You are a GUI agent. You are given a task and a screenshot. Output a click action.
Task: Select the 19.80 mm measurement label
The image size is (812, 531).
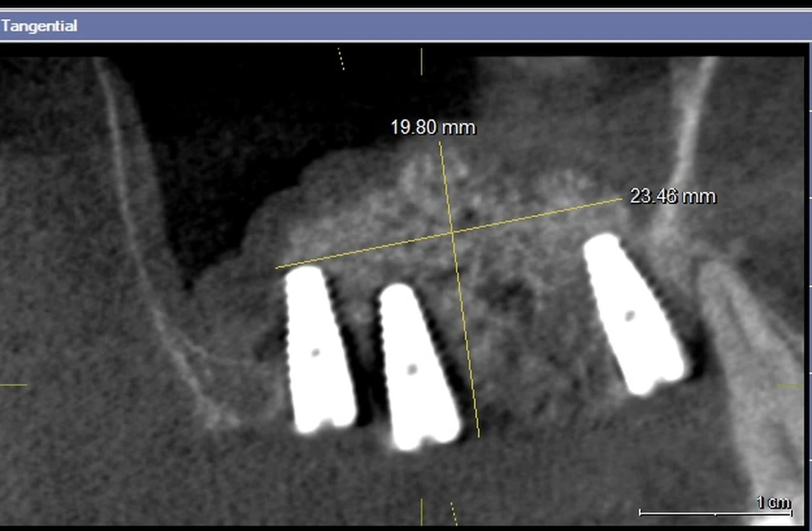click(x=433, y=127)
